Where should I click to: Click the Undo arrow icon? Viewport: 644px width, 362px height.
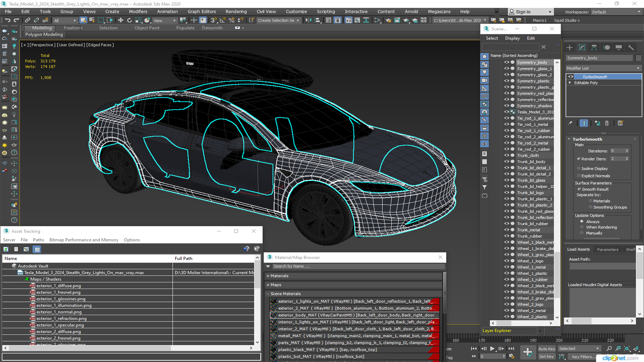coord(7,20)
